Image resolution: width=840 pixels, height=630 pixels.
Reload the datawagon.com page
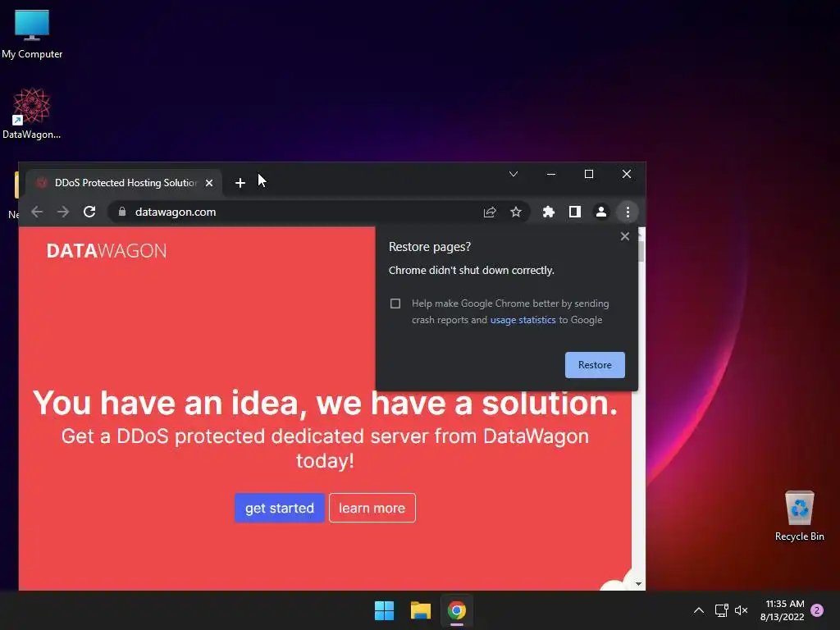[x=89, y=212]
